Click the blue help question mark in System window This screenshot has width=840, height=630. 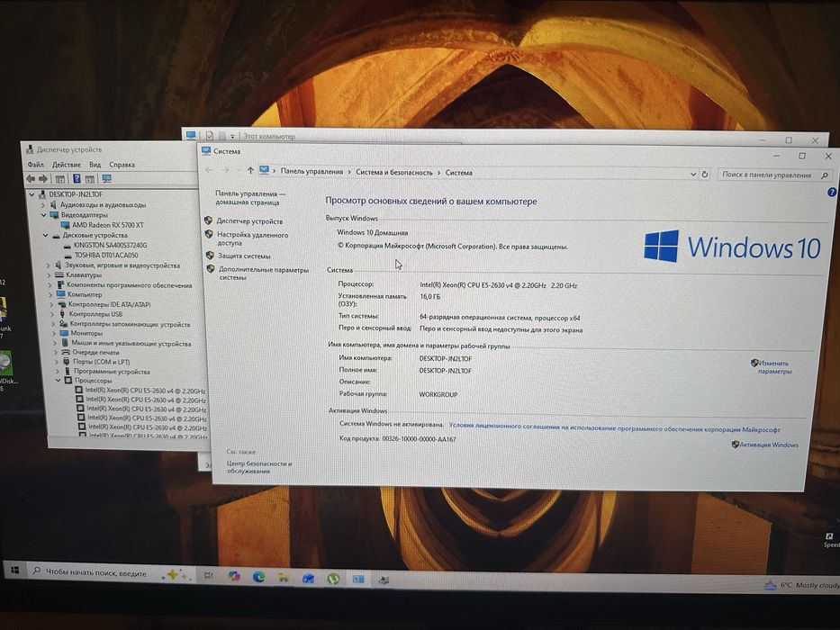coord(832,192)
